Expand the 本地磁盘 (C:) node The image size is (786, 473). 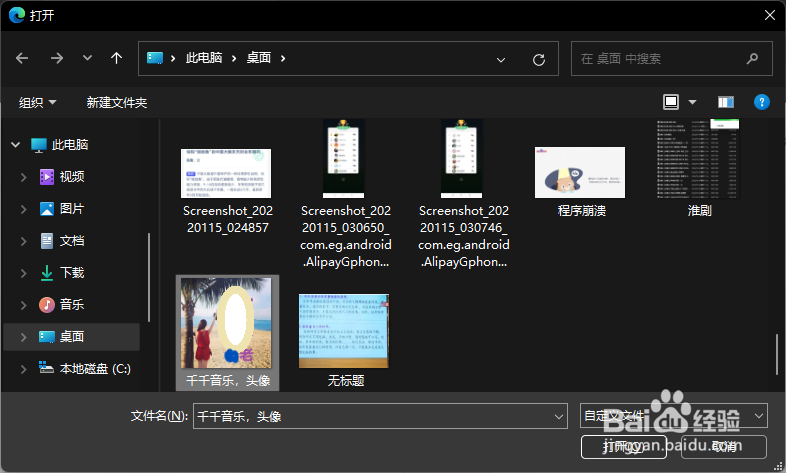click(x=24, y=369)
